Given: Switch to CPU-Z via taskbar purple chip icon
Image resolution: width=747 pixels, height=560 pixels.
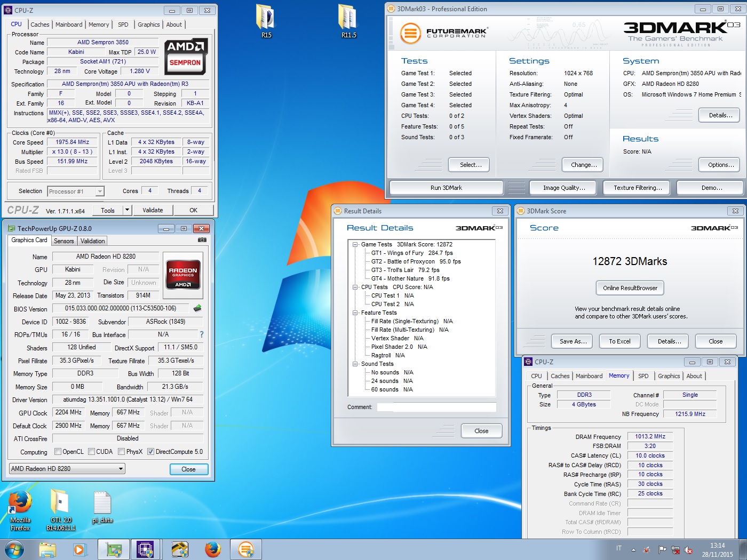Looking at the screenshot, I should [x=145, y=549].
